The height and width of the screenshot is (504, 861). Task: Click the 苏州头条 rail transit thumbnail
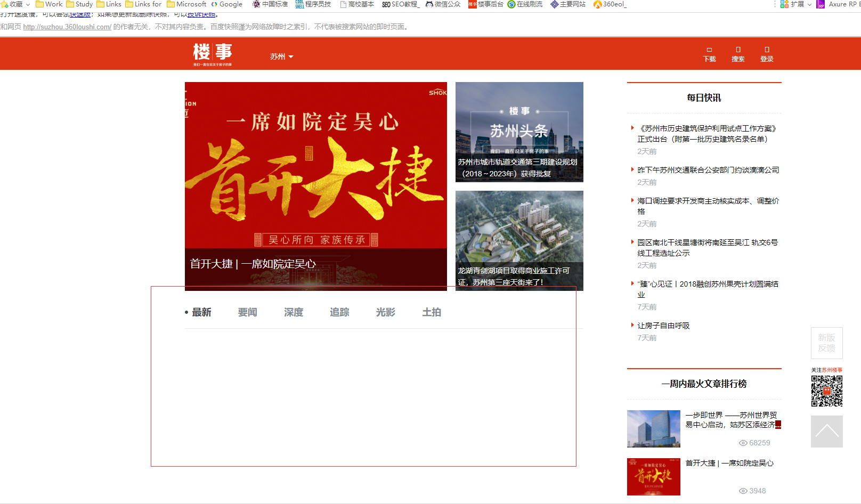[x=519, y=132]
